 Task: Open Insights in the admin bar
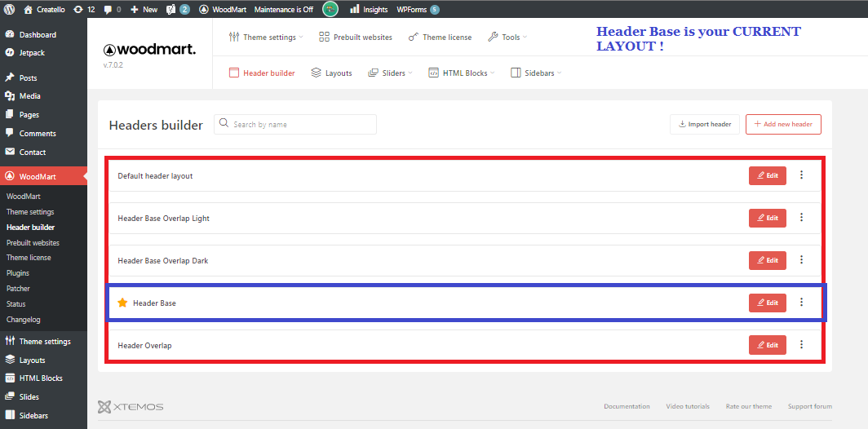[370, 10]
